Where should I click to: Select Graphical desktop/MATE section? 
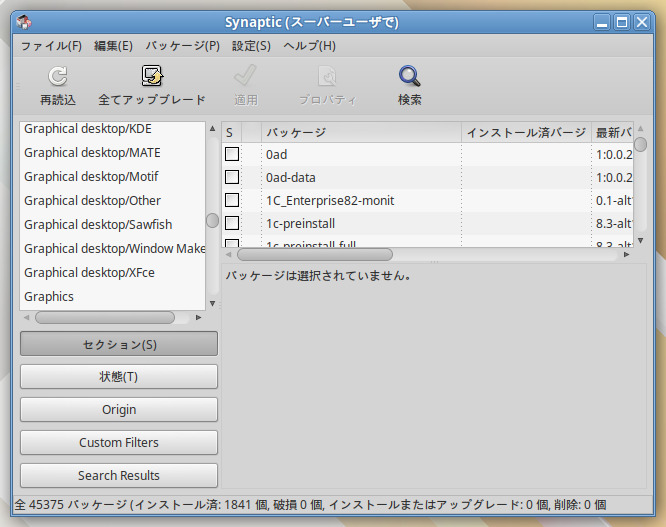click(x=113, y=152)
